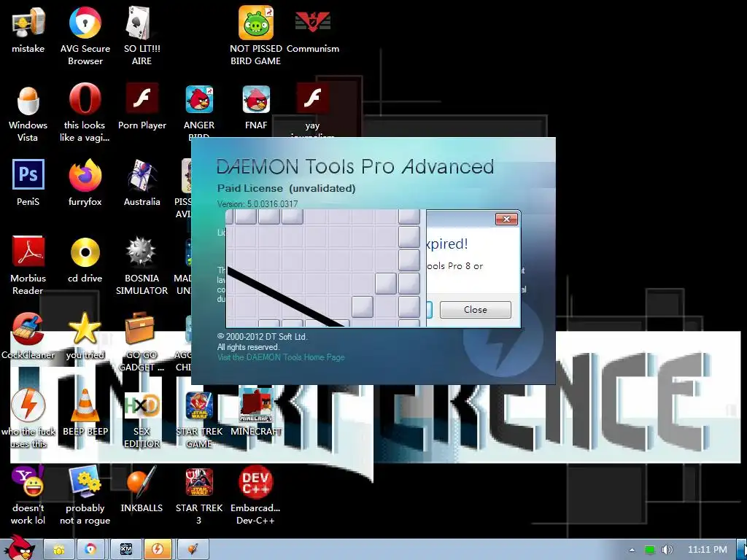Click the Close button in the expired dialog
The image size is (747, 560).
(475, 309)
